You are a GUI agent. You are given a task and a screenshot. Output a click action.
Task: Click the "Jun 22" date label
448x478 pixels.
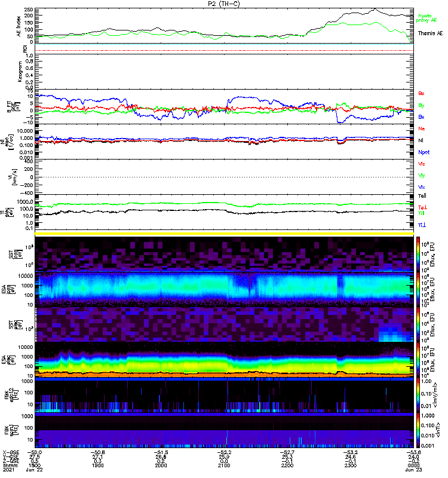click(35, 470)
